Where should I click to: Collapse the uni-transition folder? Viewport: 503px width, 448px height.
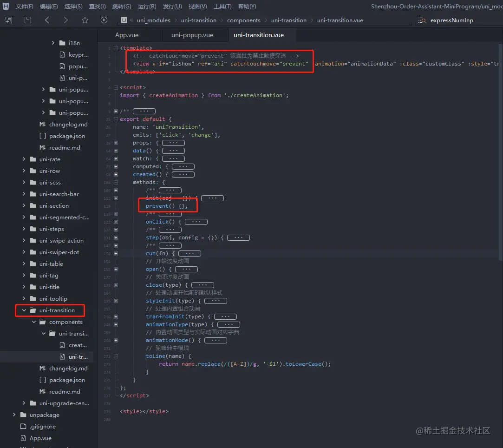tap(24, 310)
